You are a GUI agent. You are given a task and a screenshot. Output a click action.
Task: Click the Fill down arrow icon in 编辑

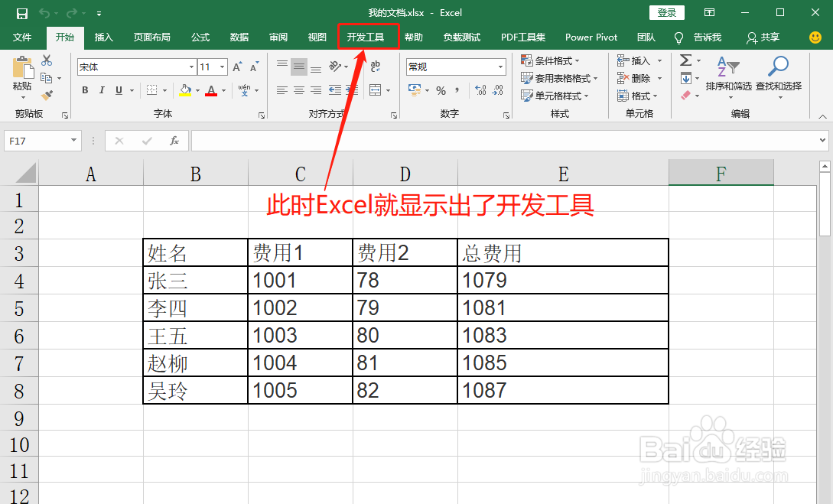coord(686,78)
